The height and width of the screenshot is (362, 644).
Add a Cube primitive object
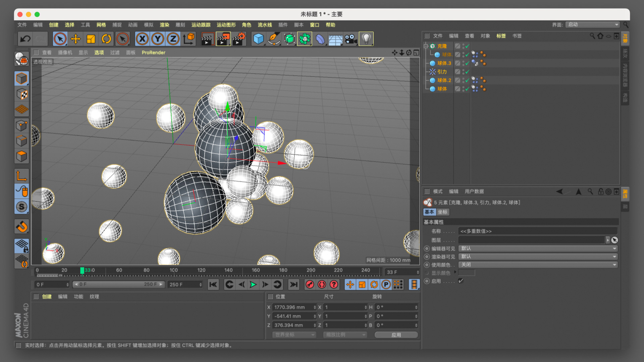[x=258, y=39]
